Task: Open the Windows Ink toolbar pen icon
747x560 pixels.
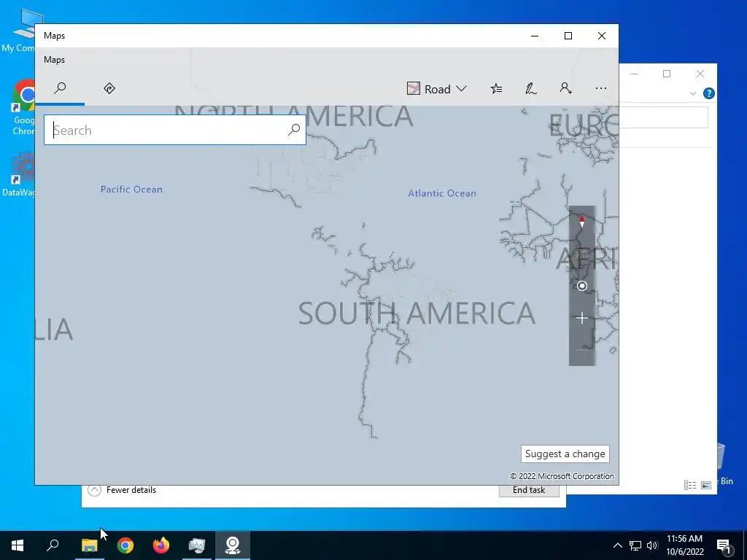Action: [531, 88]
